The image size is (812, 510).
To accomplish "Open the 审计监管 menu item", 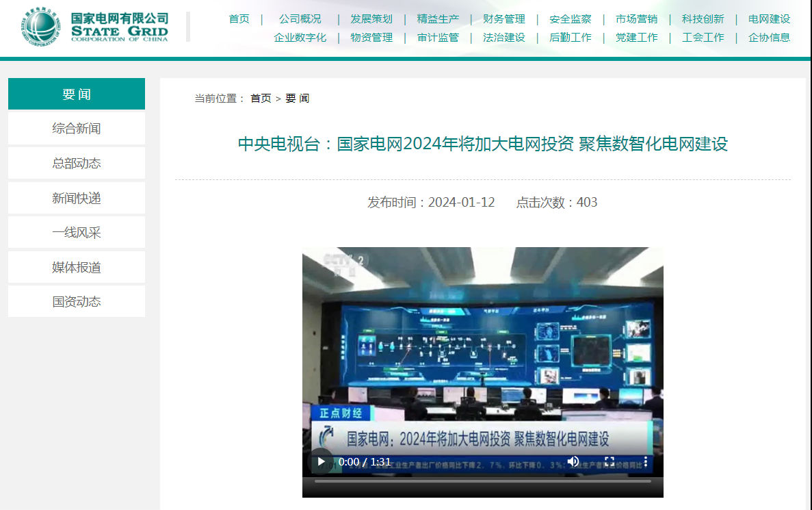I will (x=438, y=38).
